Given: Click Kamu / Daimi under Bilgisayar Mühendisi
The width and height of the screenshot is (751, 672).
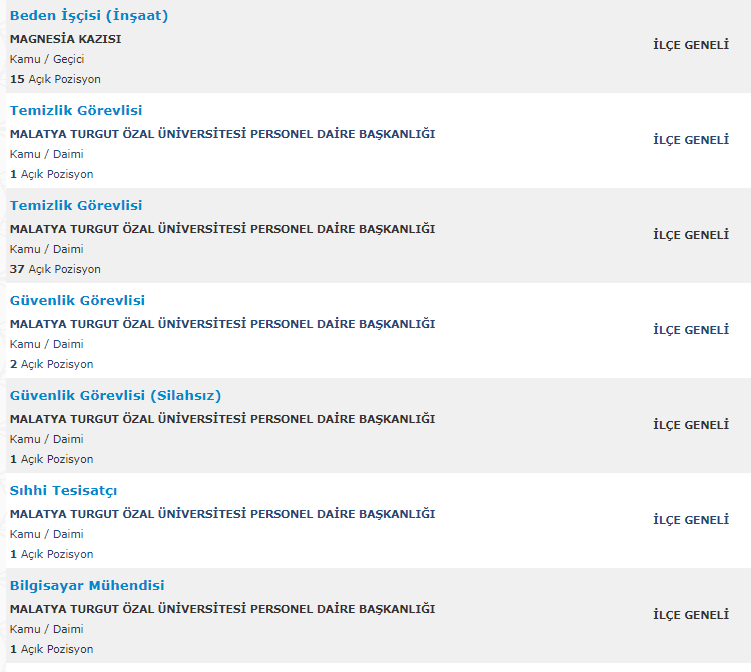Looking at the screenshot, I should pos(46,629).
